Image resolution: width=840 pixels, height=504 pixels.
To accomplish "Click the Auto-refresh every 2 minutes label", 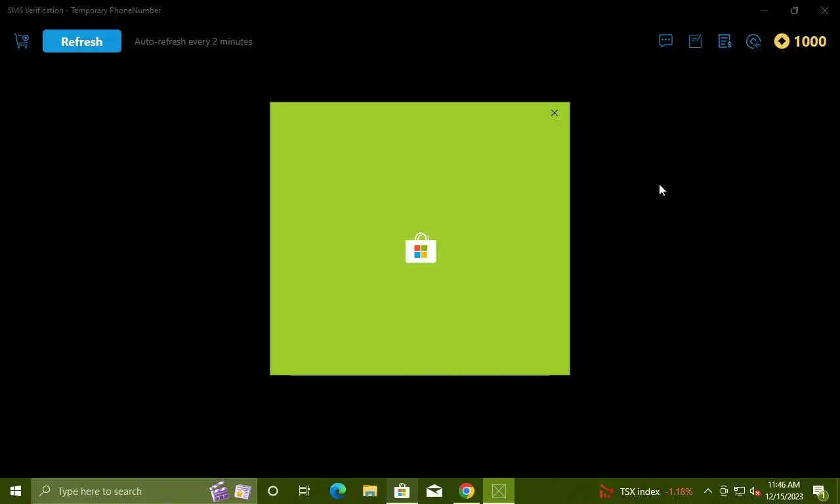I will 193,41.
